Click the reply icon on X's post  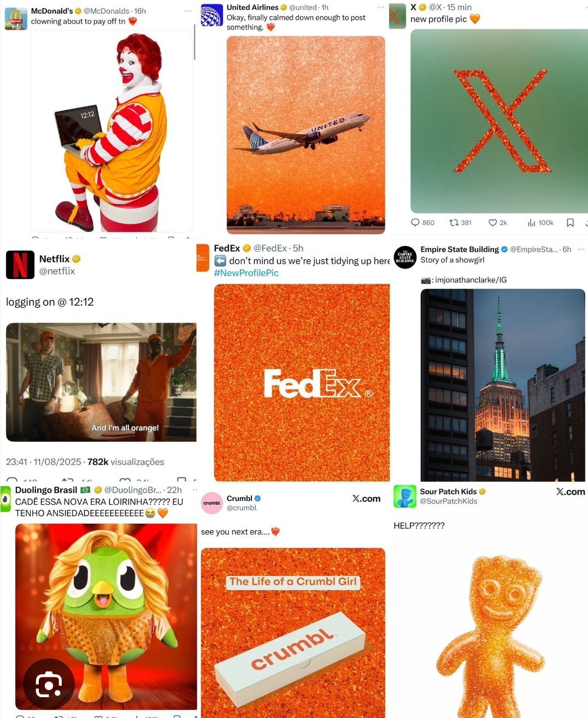[x=415, y=223]
